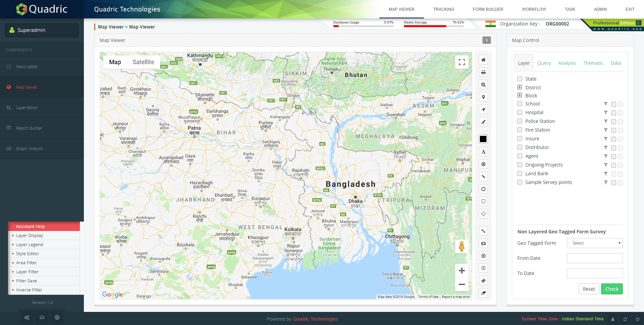The height and width of the screenshot is (325, 644).
Task: Open the FORM BUILDER top menu
Action: pos(488,9)
